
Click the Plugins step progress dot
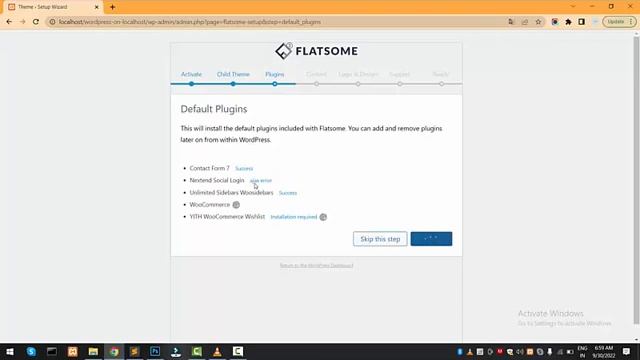click(x=275, y=84)
